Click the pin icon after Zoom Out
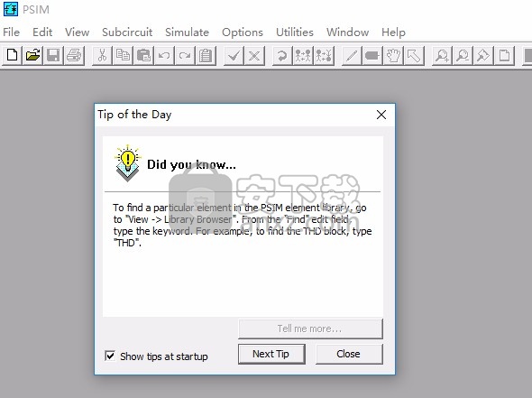532x398 pixels. pos(484,55)
